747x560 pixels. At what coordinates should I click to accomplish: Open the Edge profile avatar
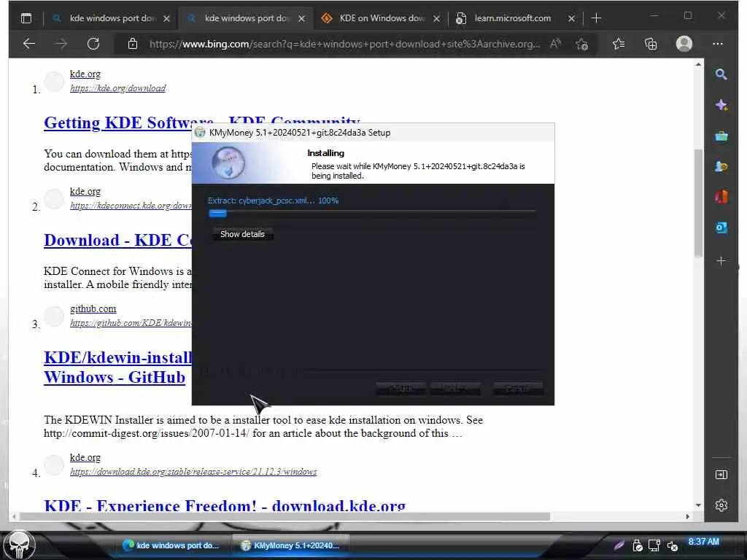pyautogui.click(x=684, y=44)
